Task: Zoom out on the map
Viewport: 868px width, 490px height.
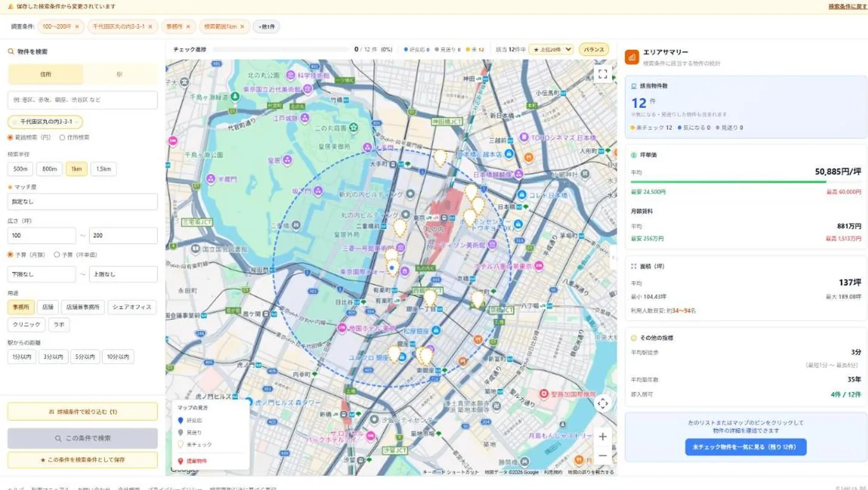Action: coord(602,455)
